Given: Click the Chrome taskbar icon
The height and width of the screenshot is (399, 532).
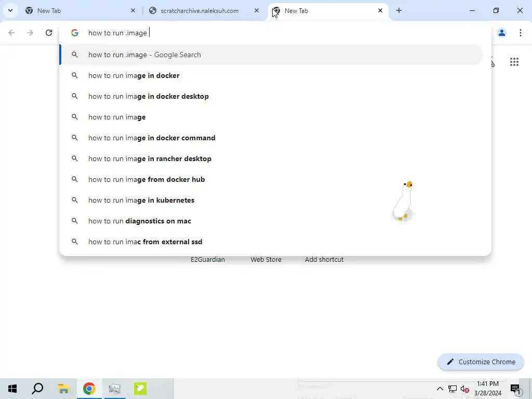Looking at the screenshot, I should 89,389.
